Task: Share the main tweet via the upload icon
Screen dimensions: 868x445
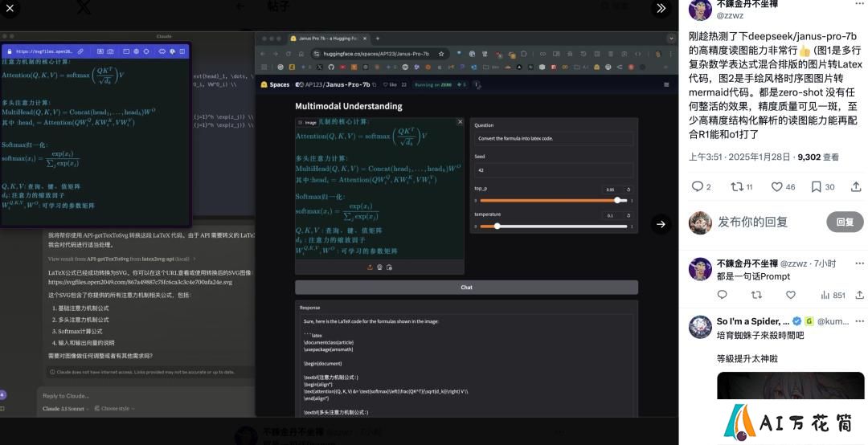Action: point(856,187)
